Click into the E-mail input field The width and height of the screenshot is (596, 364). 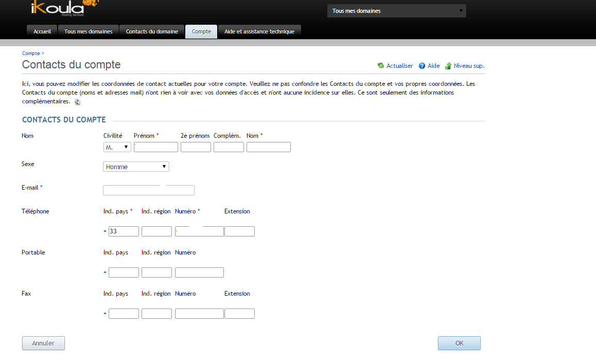tap(149, 190)
